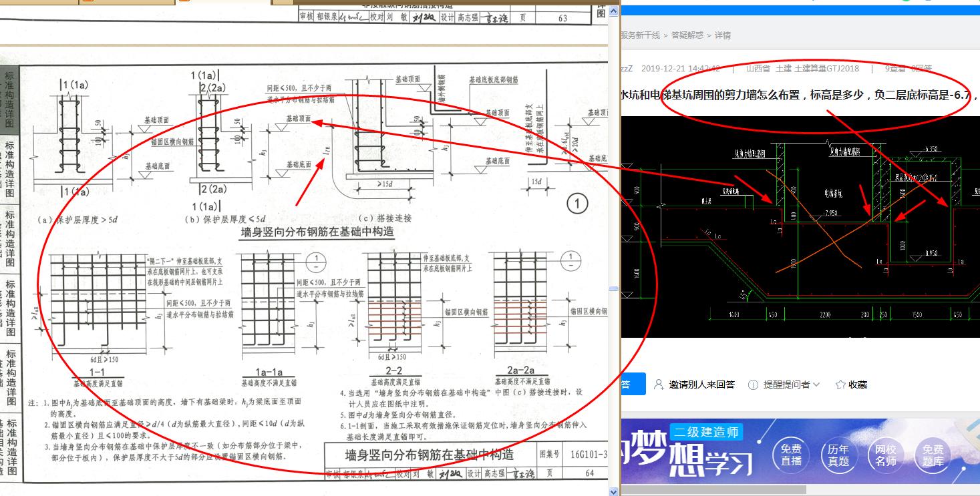Click the 邀请别人来回答 invite link
980x496 pixels.
coord(701,385)
